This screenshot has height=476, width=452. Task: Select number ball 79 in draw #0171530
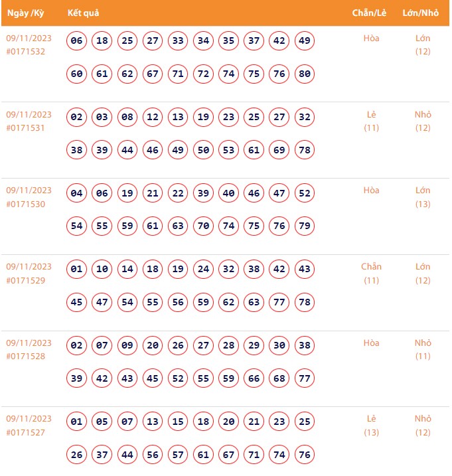pos(305,226)
